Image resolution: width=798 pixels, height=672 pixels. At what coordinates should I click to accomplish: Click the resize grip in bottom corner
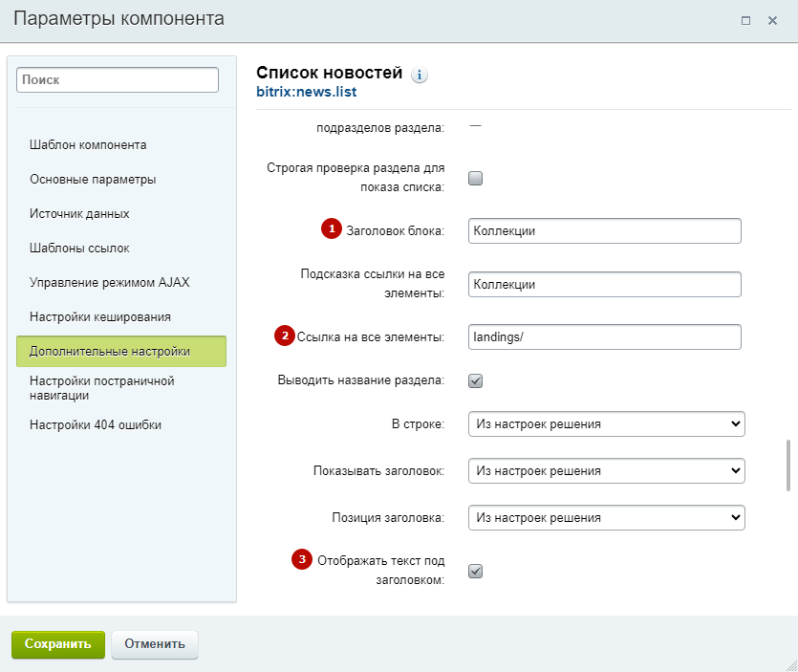[791, 665]
